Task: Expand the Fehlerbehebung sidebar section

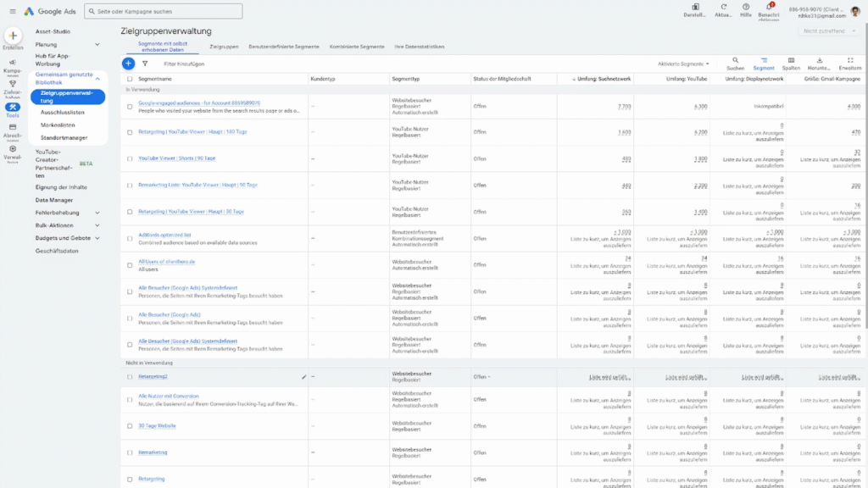Action: [97, 213]
